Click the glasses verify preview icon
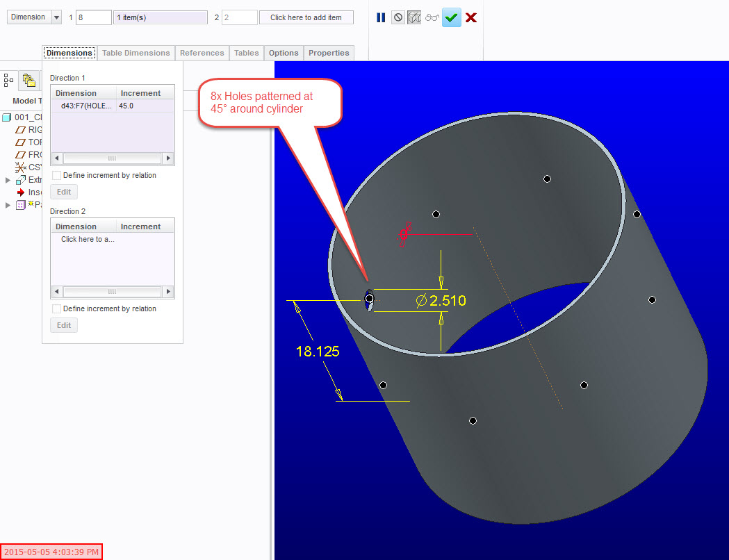This screenshot has height=560, width=729. [432, 17]
